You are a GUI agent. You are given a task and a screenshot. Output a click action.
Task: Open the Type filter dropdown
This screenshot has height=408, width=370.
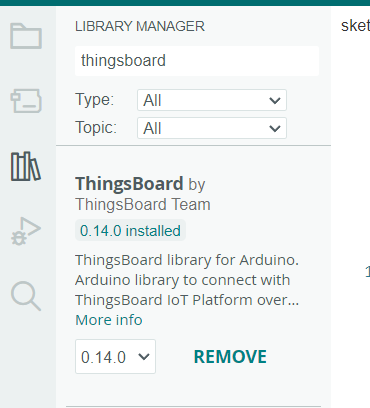(212, 100)
